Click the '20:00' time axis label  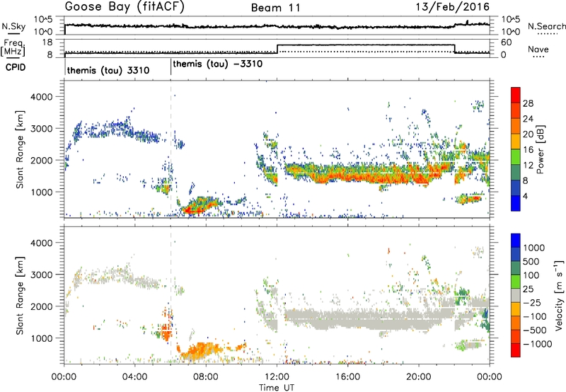(x=418, y=377)
